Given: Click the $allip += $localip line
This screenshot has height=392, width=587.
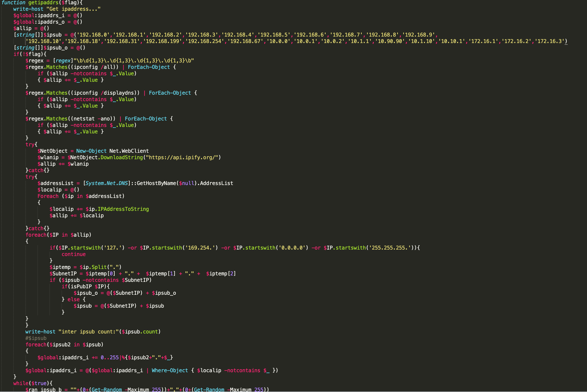Looking at the screenshot, I should [77, 216].
